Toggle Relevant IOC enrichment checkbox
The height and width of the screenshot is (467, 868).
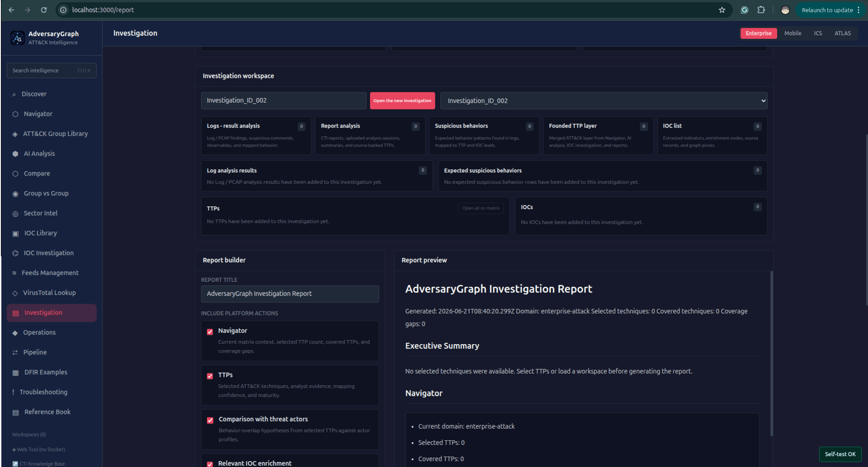pos(210,464)
